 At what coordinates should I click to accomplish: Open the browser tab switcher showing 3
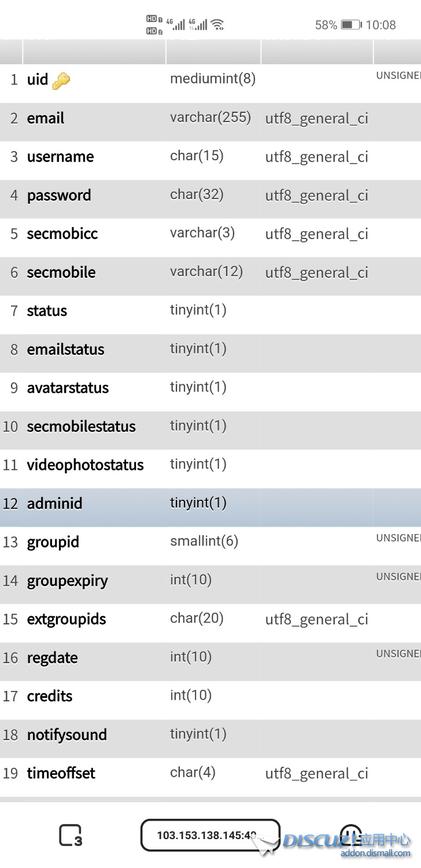point(71,834)
